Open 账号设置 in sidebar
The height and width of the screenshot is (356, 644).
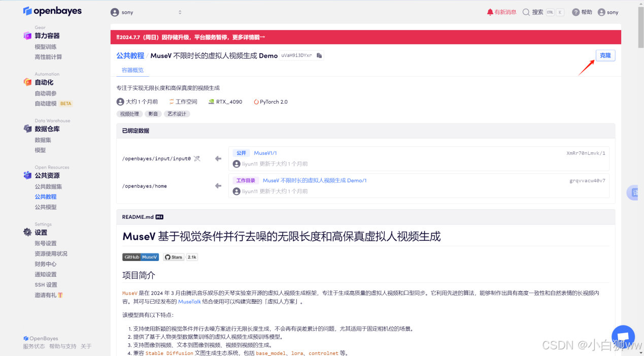[x=46, y=243]
